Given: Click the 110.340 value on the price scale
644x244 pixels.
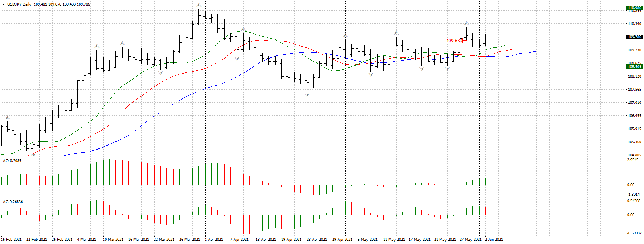Looking at the screenshot, I should (634, 24).
